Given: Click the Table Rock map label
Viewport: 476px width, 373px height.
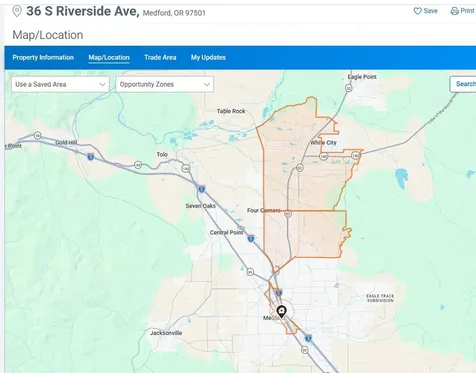Looking at the screenshot, I should 231,111.
